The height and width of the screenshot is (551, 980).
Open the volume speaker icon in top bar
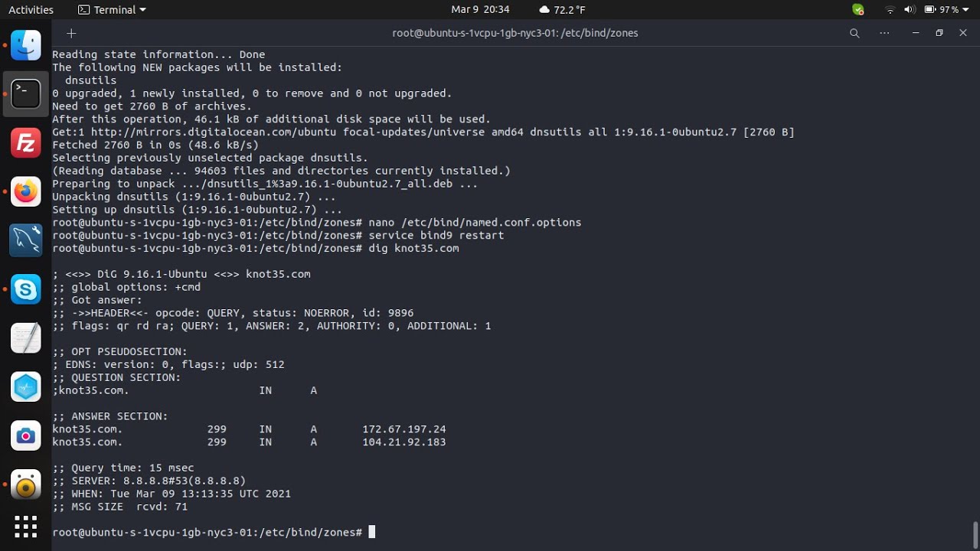point(909,10)
